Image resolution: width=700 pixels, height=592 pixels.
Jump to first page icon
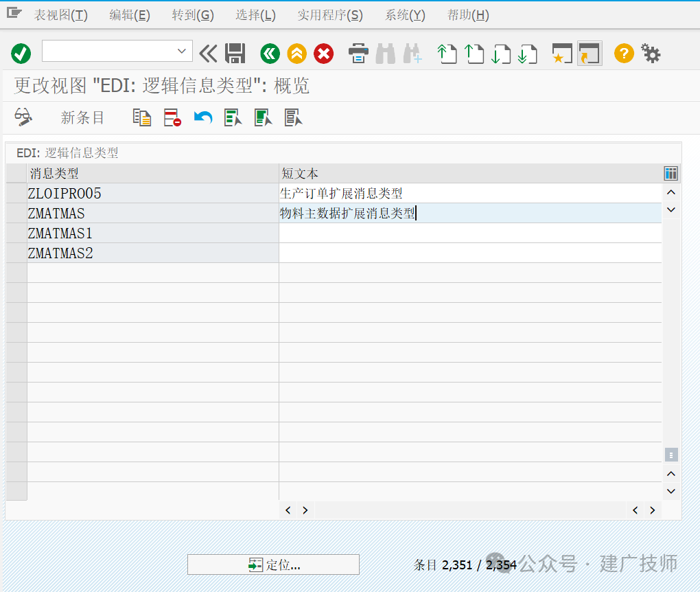pos(447,54)
